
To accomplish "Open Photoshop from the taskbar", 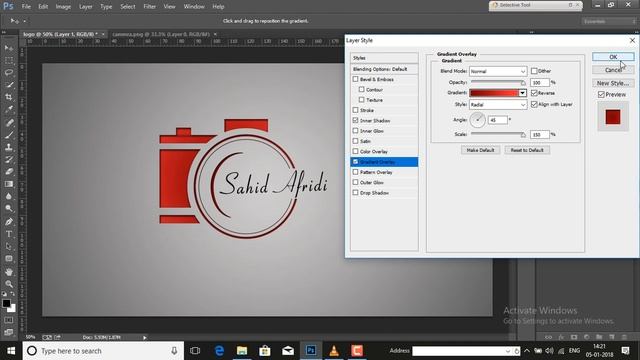I will [311, 351].
